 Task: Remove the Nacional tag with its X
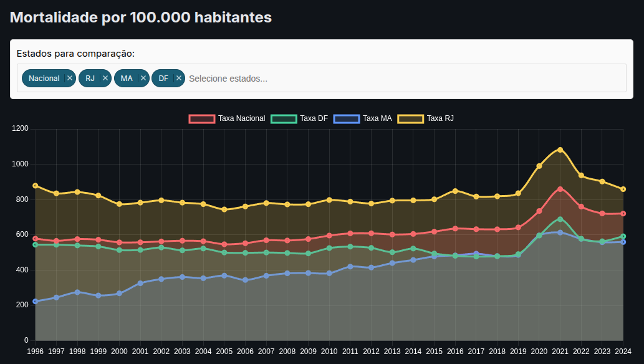click(70, 79)
